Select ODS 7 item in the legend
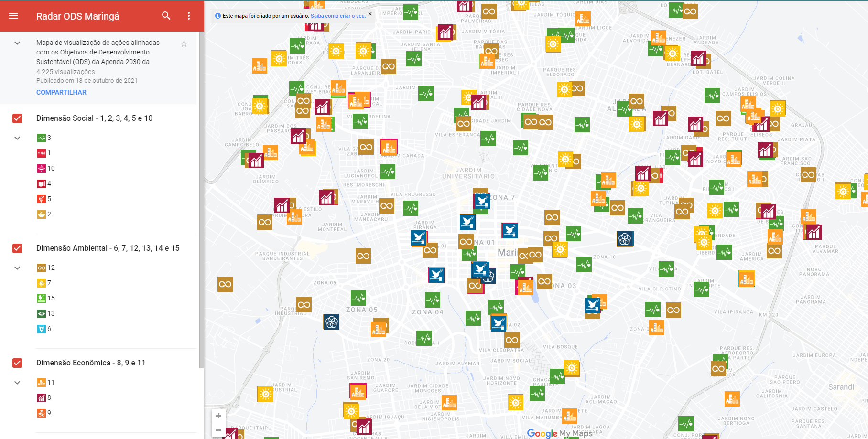868x439 pixels. (44, 283)
